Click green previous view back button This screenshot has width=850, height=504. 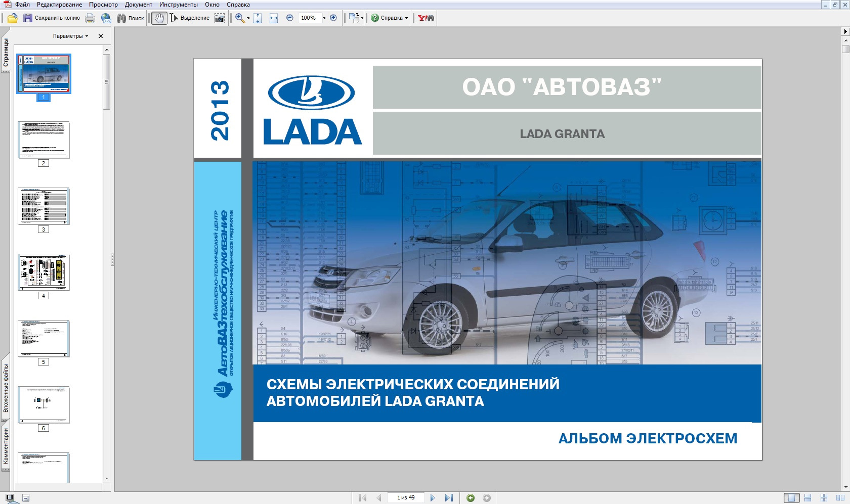(471, 498)
